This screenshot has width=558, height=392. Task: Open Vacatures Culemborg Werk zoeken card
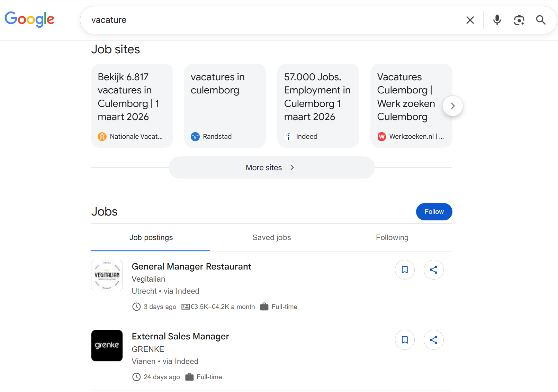click(x=411, y=106)
